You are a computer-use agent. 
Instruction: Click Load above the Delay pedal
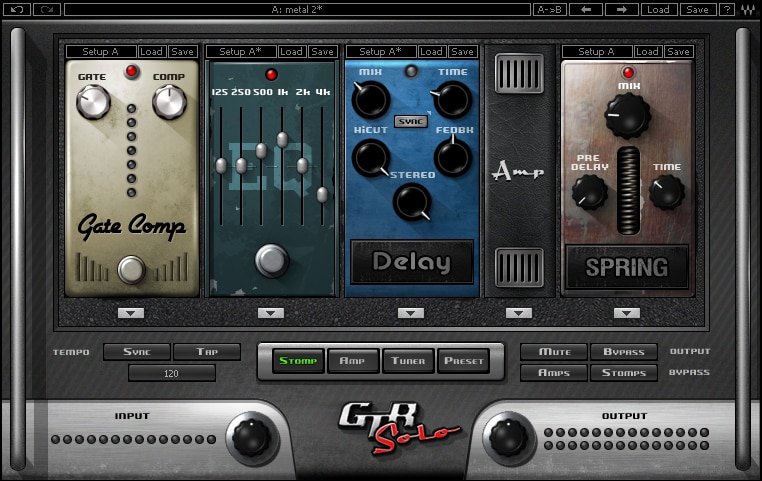click(431, 52)
